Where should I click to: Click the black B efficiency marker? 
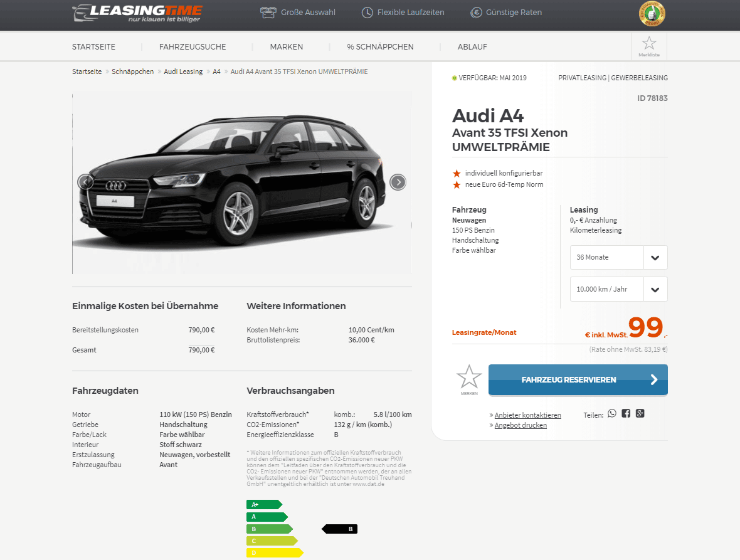click(340, 529)
